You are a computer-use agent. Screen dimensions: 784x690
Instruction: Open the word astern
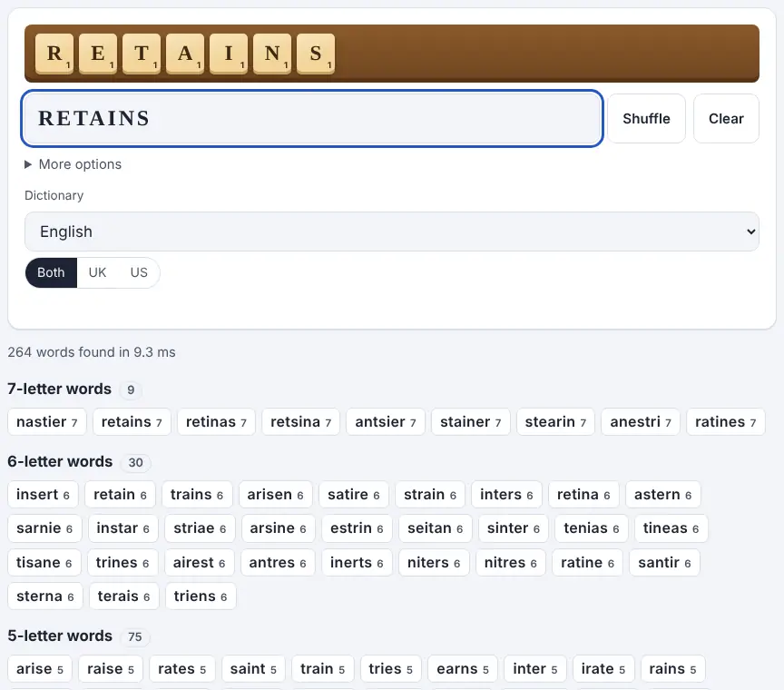(x=663, y=495)
